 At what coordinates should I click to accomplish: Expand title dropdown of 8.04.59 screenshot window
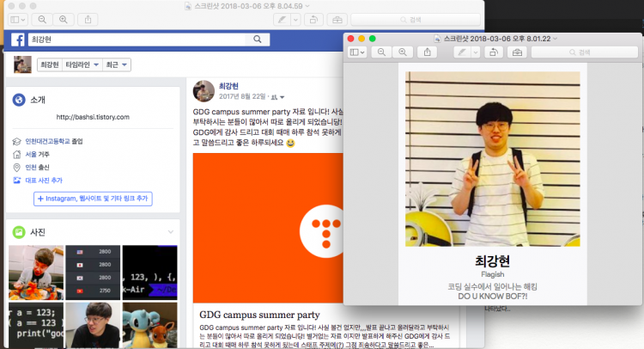(307, 6)
